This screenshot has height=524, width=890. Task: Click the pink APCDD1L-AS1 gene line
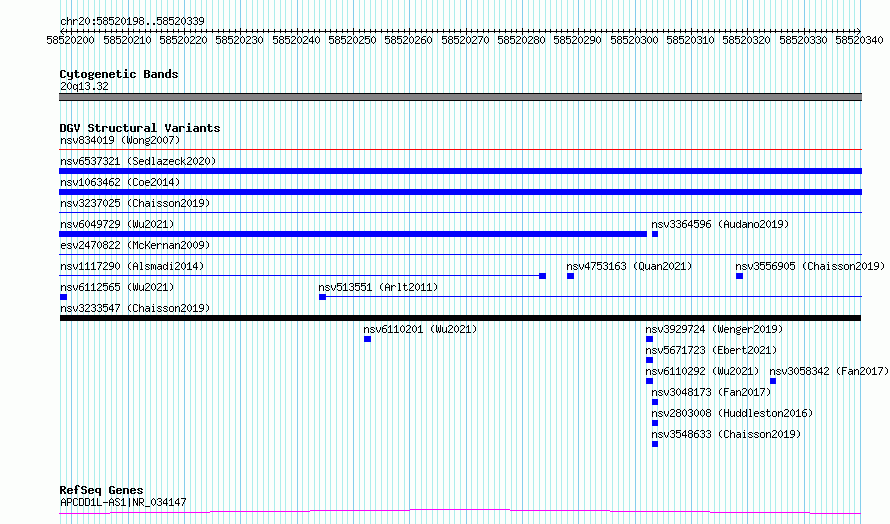point(460,512)
